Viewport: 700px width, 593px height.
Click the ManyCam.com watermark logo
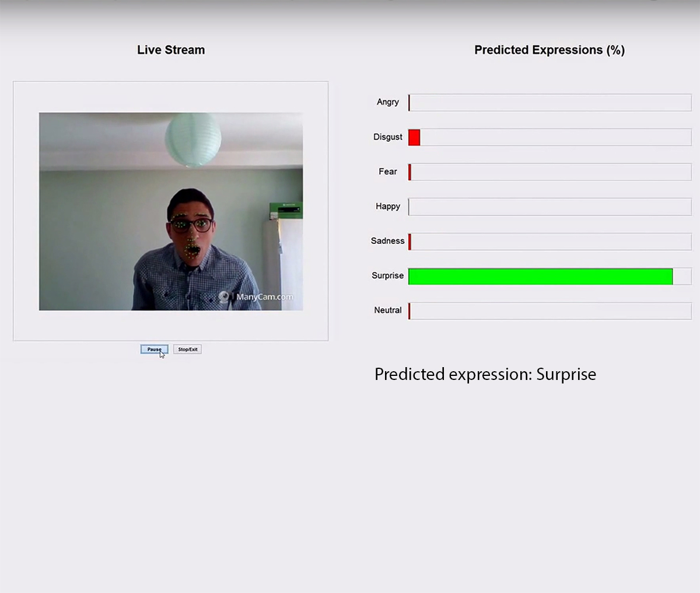tap(256, 297)
